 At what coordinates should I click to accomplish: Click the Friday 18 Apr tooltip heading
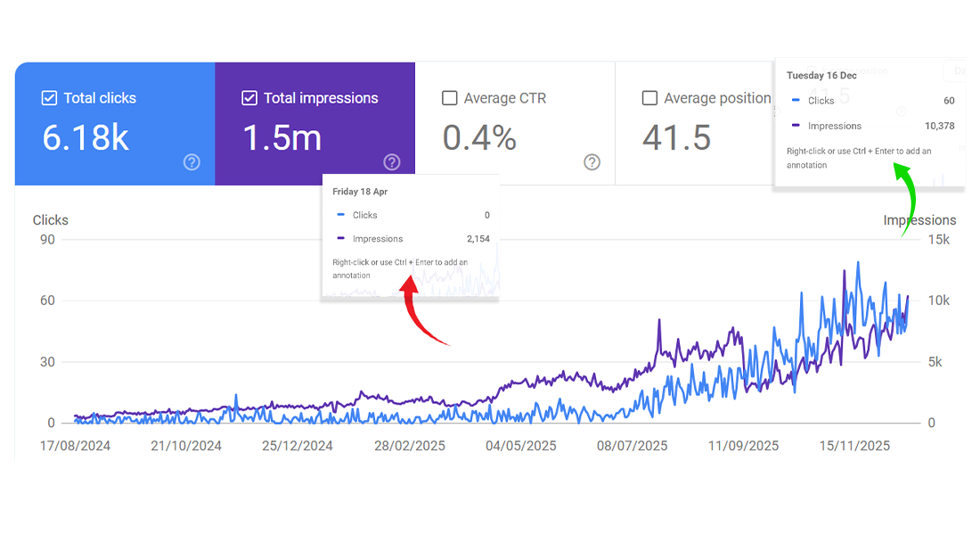click(x=360, y=192)
